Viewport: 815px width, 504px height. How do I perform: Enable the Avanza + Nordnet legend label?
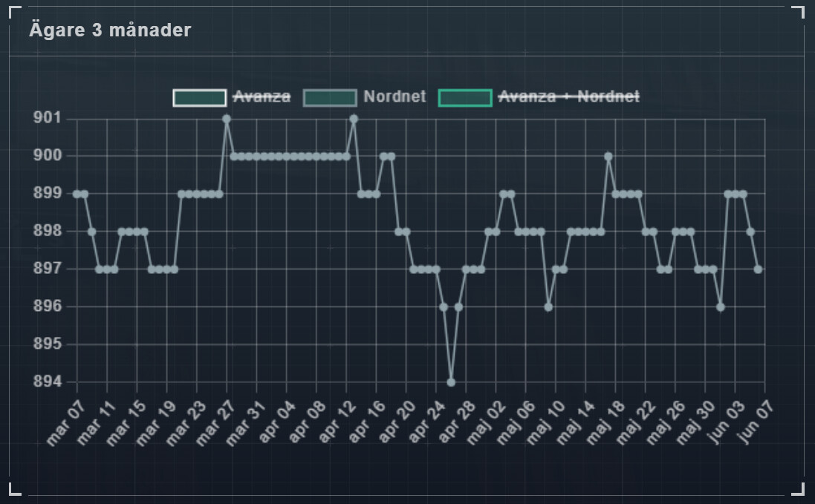pyautogui.click(x=568, y=97)
